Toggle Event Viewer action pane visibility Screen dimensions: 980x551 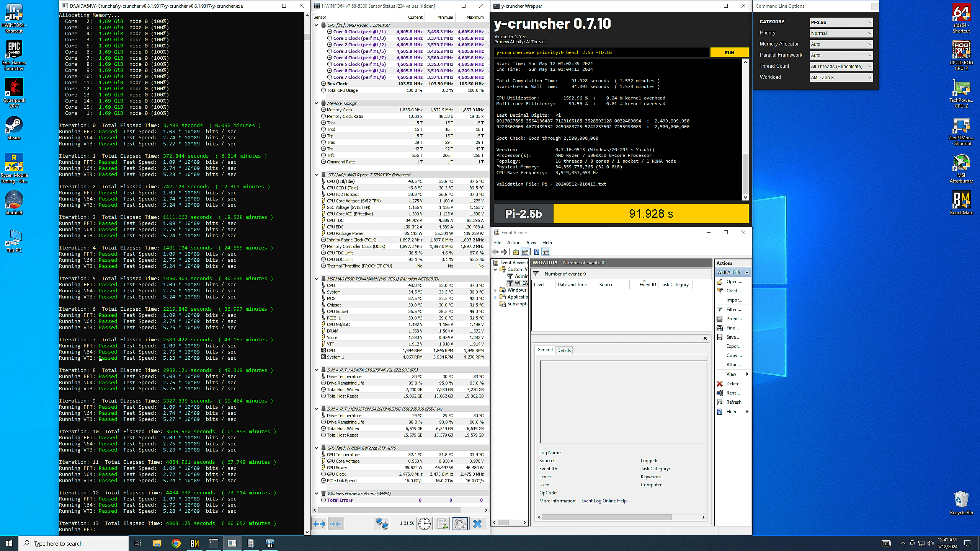click(546, 252)
